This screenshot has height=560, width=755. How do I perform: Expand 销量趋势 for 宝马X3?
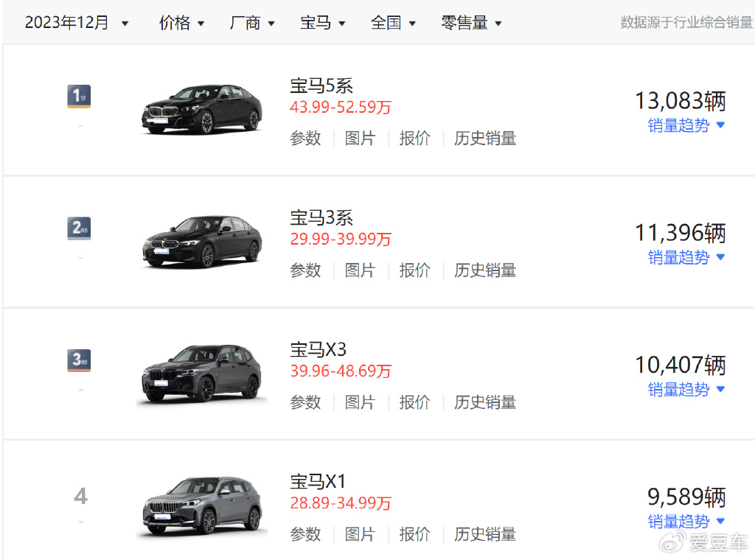[x=686, y=389]
